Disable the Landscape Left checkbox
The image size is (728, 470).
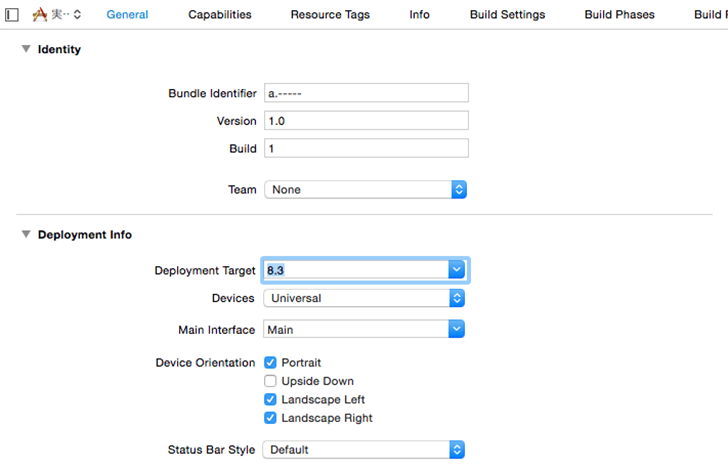pyautogui.click(x=270, y=400)
